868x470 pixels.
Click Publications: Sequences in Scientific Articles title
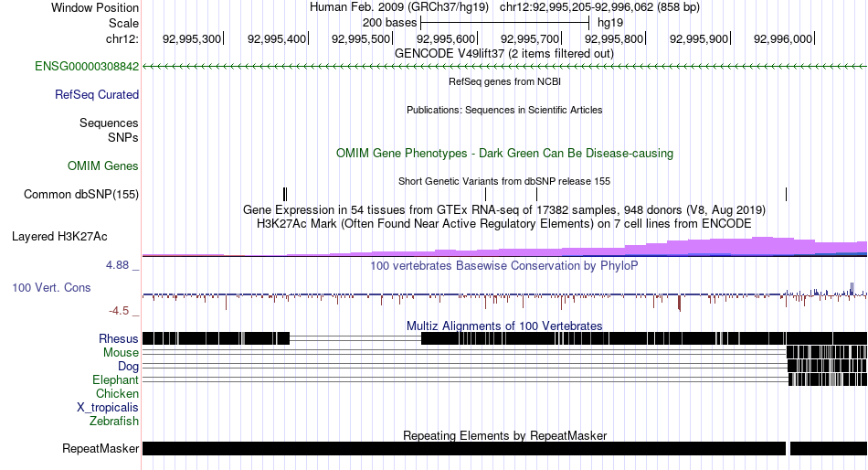[504, 110]
